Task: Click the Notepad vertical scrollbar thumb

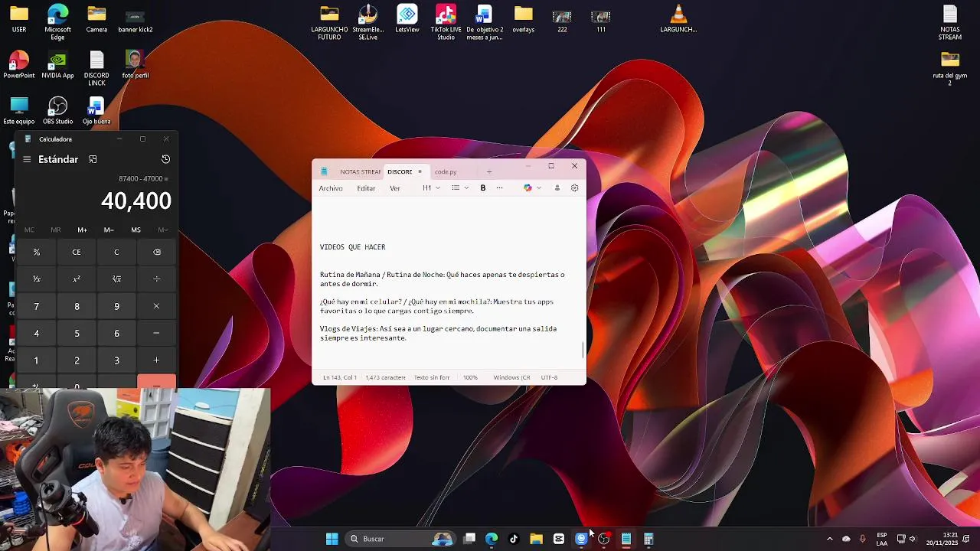Action: click(x=583, y=349)
